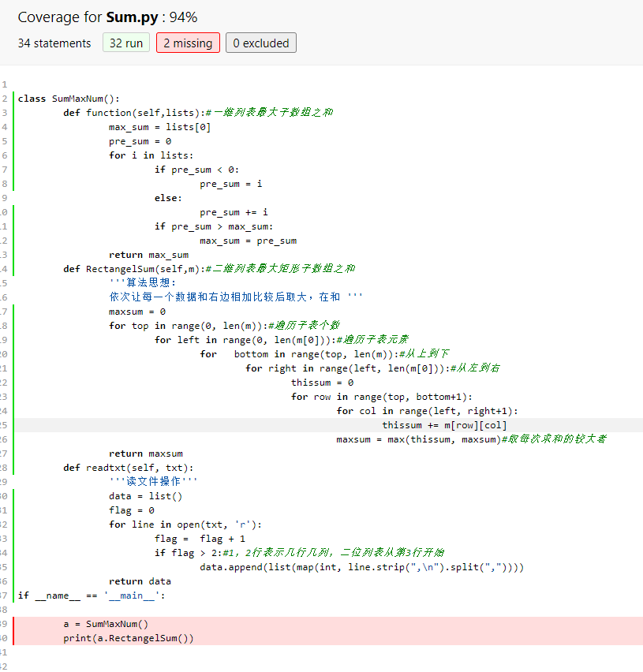Click the 'data.append(list(map(int, ...' line
643x672 pixels.
[x=362, y=567]
